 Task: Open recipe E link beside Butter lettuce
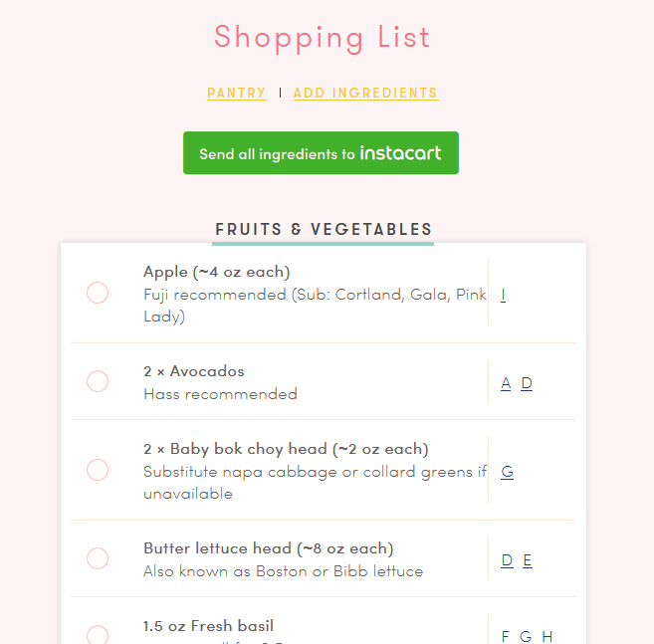(x=528, y=560)
